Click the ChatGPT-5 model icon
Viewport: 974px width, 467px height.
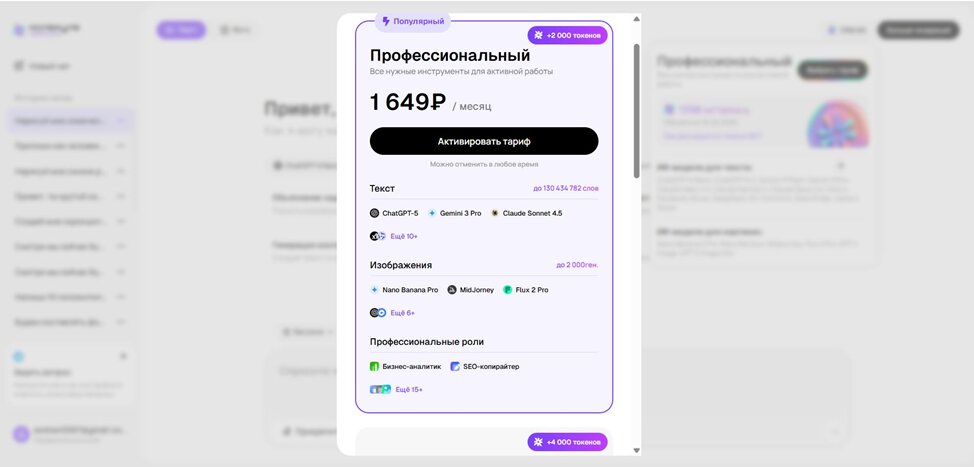pos(375,213)
